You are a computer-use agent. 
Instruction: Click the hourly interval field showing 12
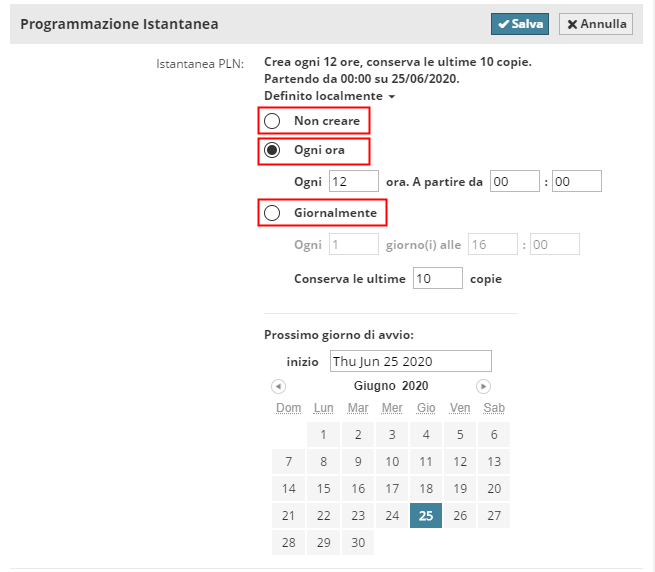tap(353, 181)
